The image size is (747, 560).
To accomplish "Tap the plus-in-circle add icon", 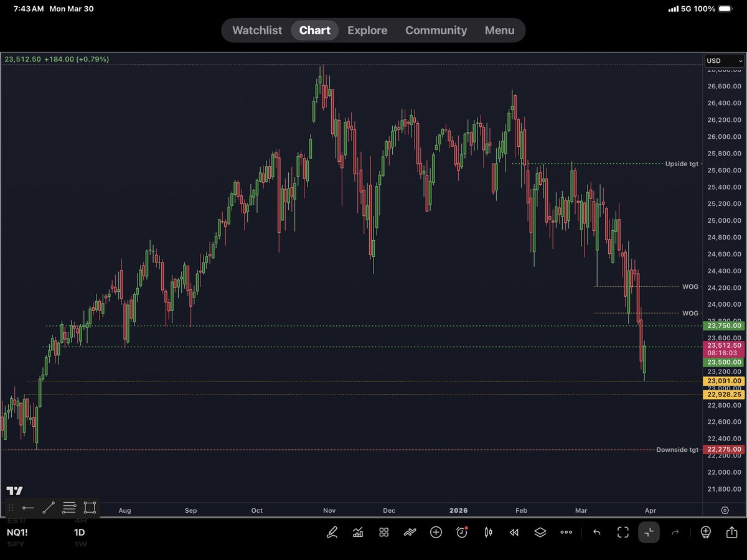I will (x=436, y=533).
